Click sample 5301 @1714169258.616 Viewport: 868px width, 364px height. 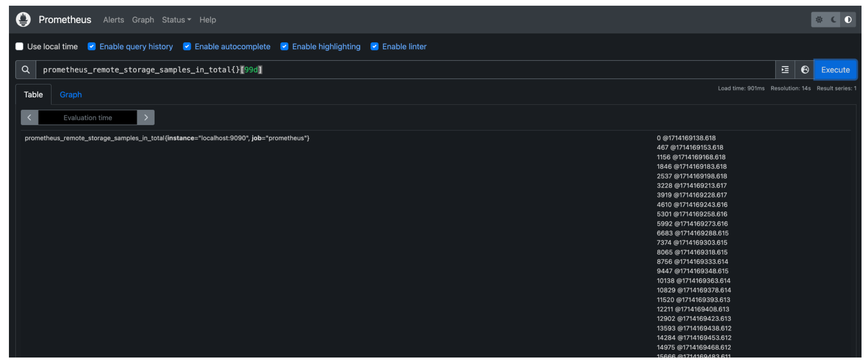pos(692,214)
